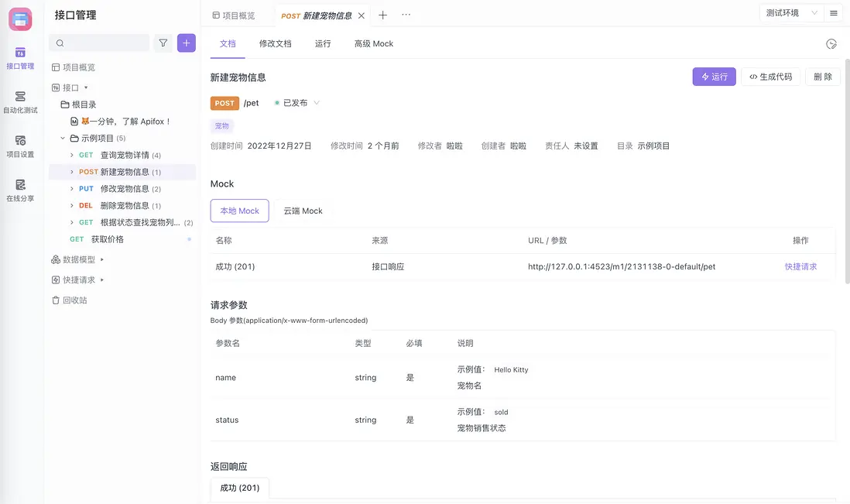Add a new tab with plus icon
Screen dimensions: 850x504
coord(382,15)
